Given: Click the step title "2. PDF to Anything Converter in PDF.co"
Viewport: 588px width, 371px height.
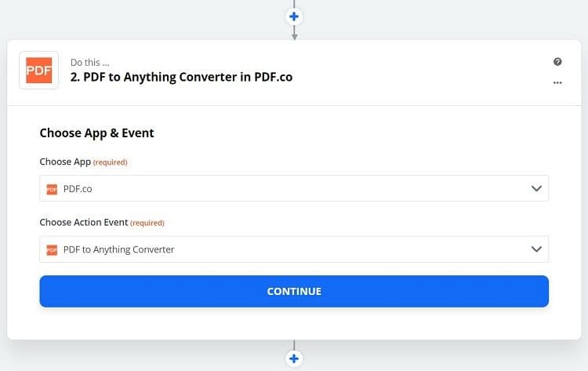Looking at the screenshot, I should click(181, 78).
